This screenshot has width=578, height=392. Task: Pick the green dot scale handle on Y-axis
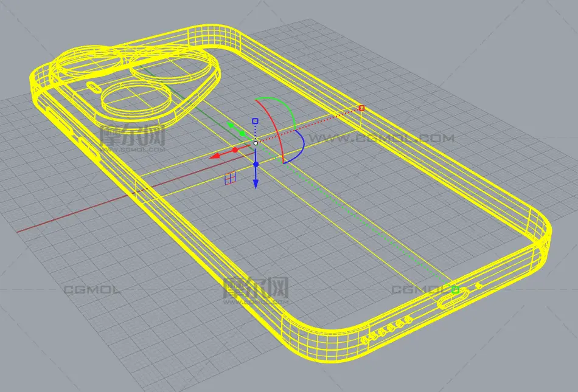(243, 133)
